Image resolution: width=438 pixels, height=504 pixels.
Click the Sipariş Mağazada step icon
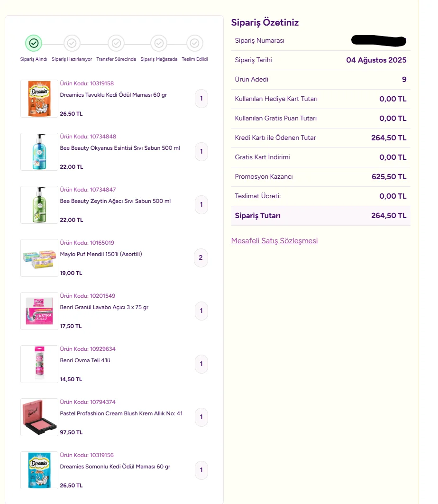159,43
